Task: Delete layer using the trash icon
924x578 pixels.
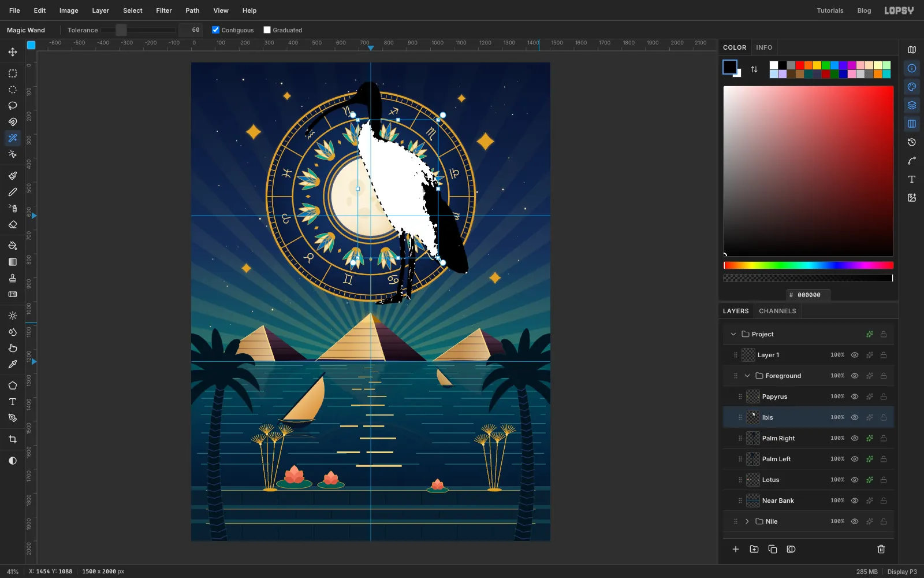Action: tap(881, 549)
